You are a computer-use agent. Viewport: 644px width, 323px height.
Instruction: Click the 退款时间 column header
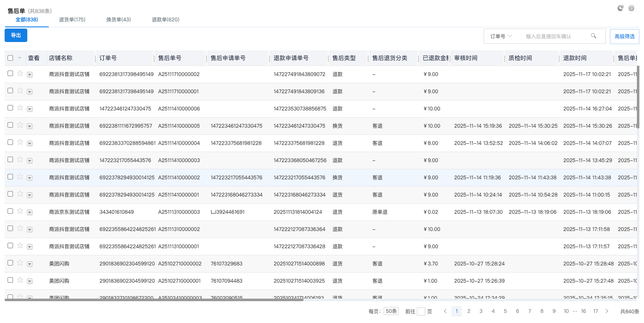[575, 58]
